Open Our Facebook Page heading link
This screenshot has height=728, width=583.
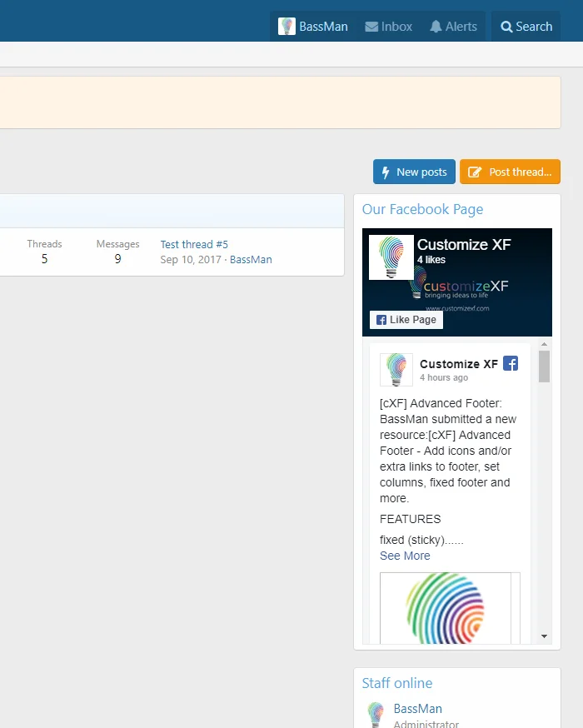422,209
